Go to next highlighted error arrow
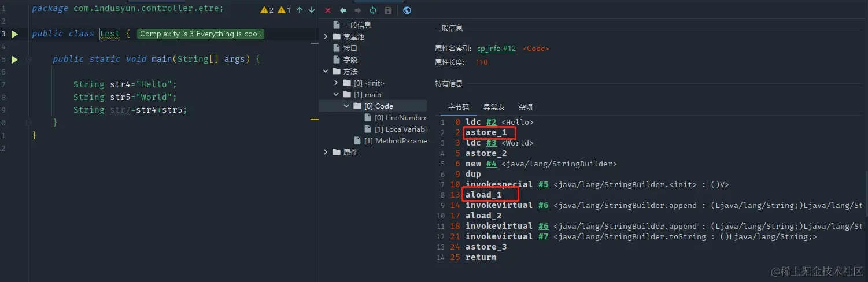This screenshot has width=868, height=282. point(312,10)
